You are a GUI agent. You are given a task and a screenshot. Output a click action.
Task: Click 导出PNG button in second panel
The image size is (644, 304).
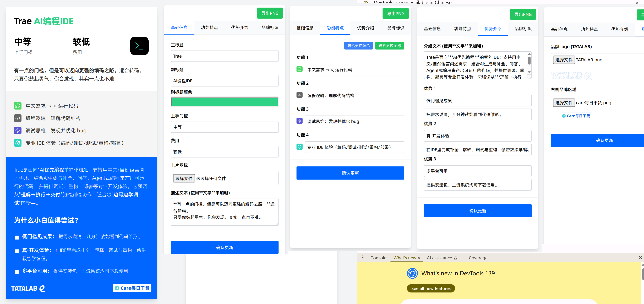[396, 14]
